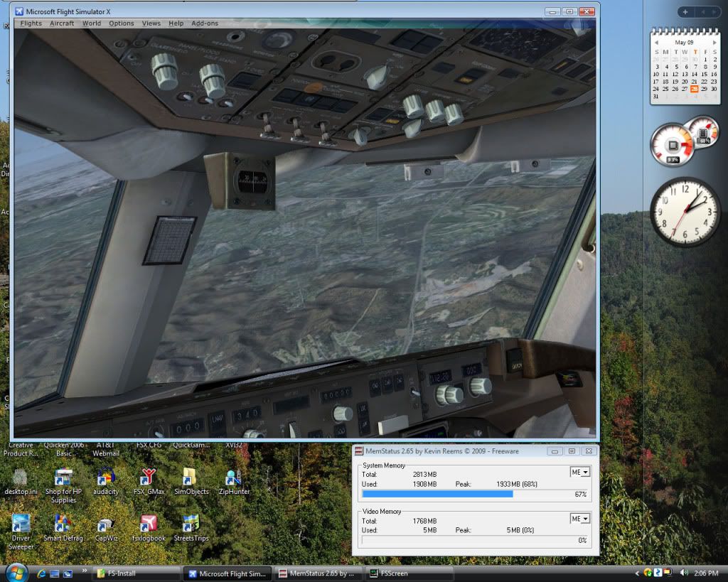Select the Smart Defrag desktop shortcut

[x=63, y=528]
